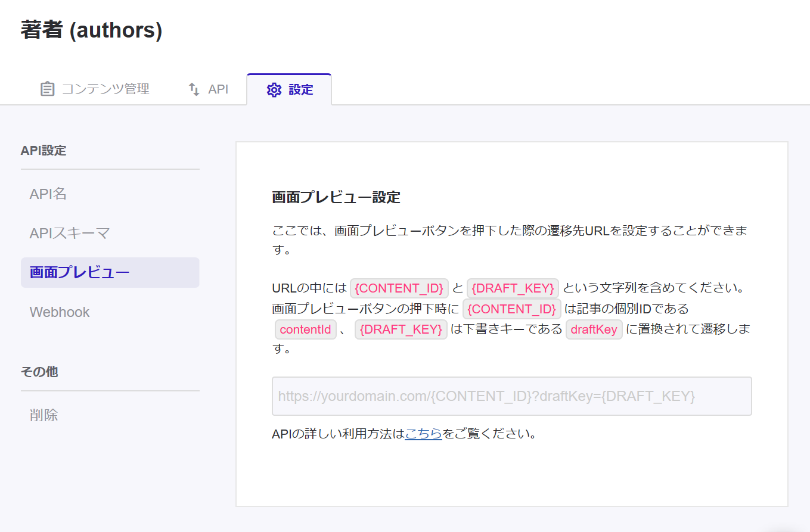Screen dimensions: 810x532
Task: Click the API設定 section header
Action: click(x=44, y=151)
